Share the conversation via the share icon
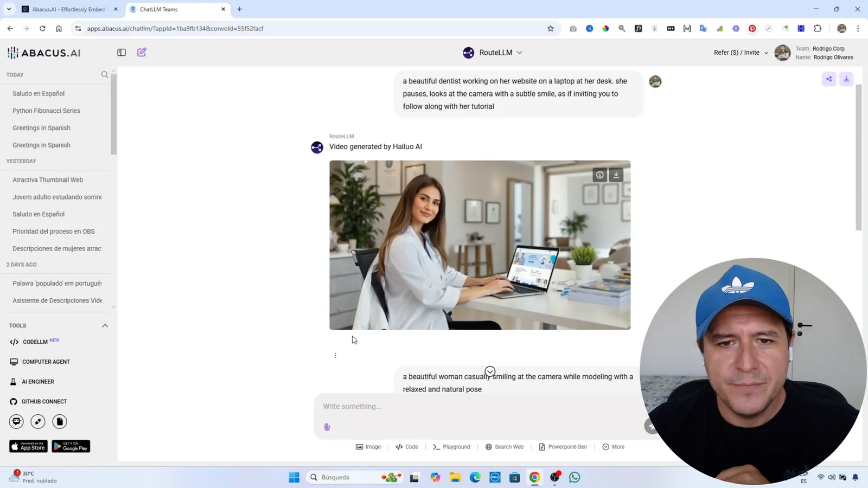 click(828, 79)
